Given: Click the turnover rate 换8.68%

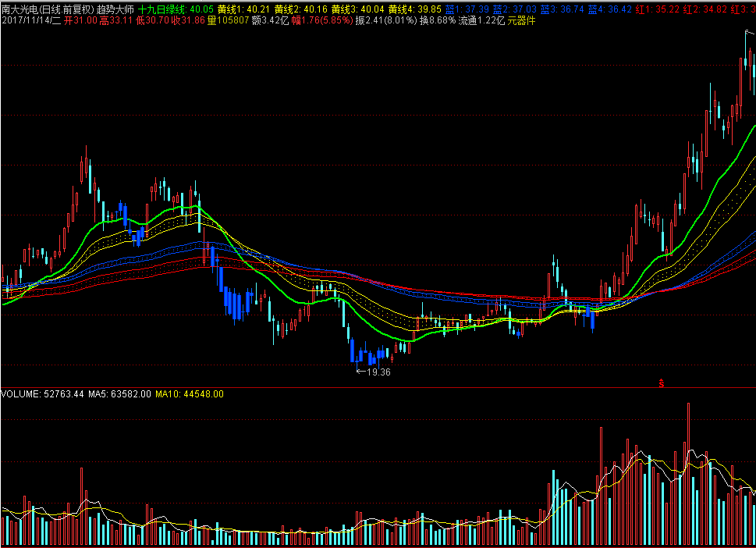Looking at the screenshot, I should [x=438, y=21].
